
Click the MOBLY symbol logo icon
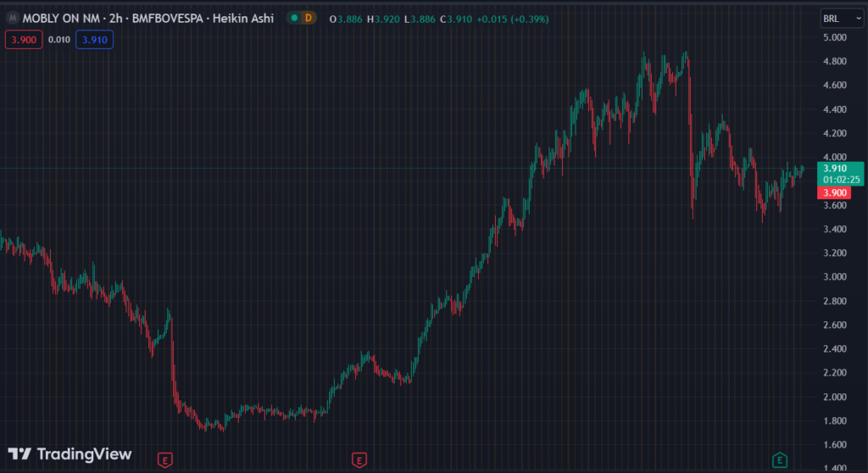pos(12,19)
